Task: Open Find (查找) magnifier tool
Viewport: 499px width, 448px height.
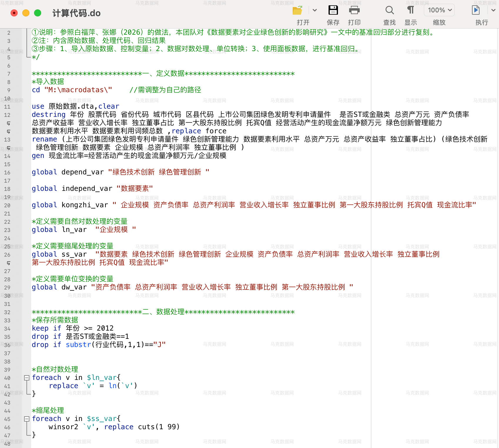Action: click(x=389, y=10)
